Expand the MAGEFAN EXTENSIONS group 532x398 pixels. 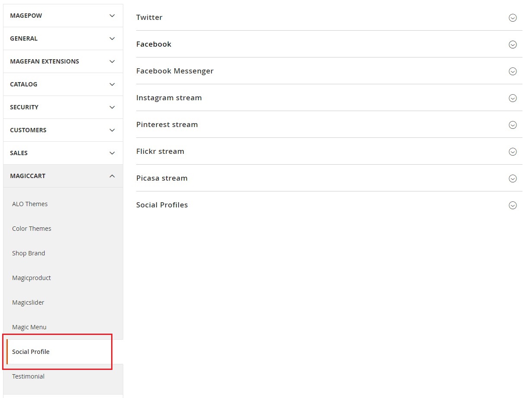pos(63,61)
